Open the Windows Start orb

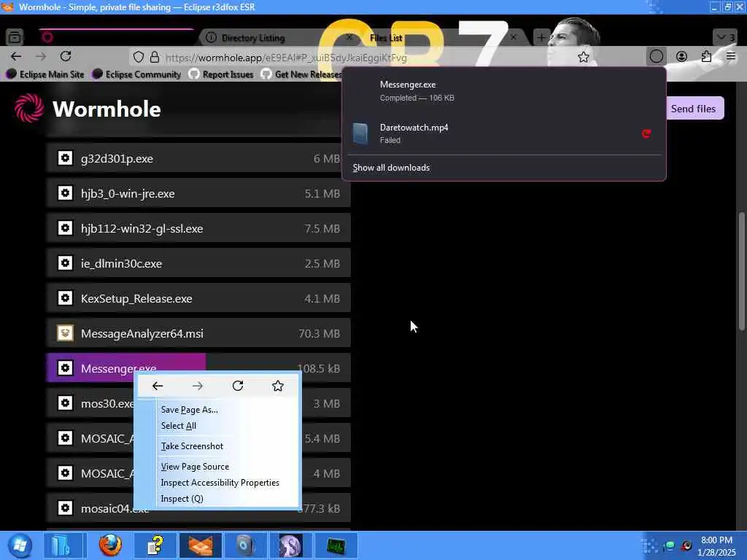[20, 545]
